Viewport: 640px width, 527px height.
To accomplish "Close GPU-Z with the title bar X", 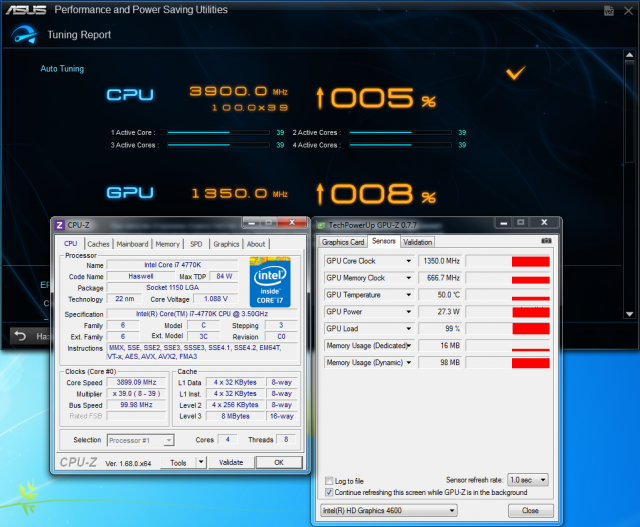I will pos(544,222).
